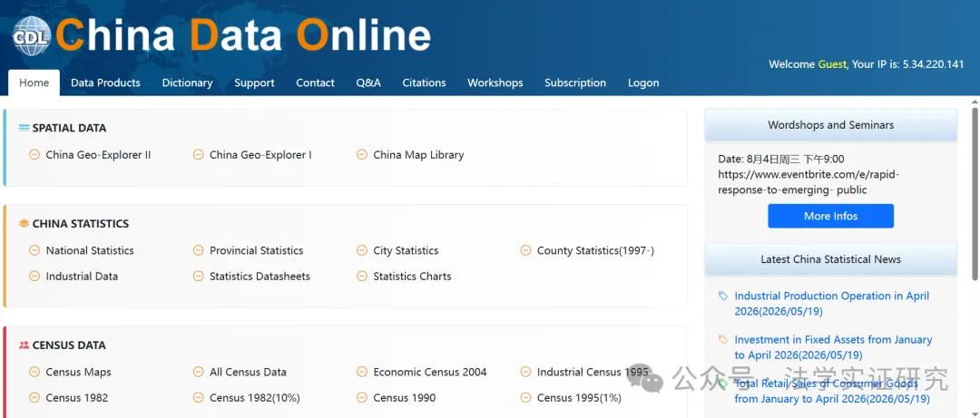Switch to the Dictionary tab
The width and height of the screenshot is (980, 418).
(188, 83)
